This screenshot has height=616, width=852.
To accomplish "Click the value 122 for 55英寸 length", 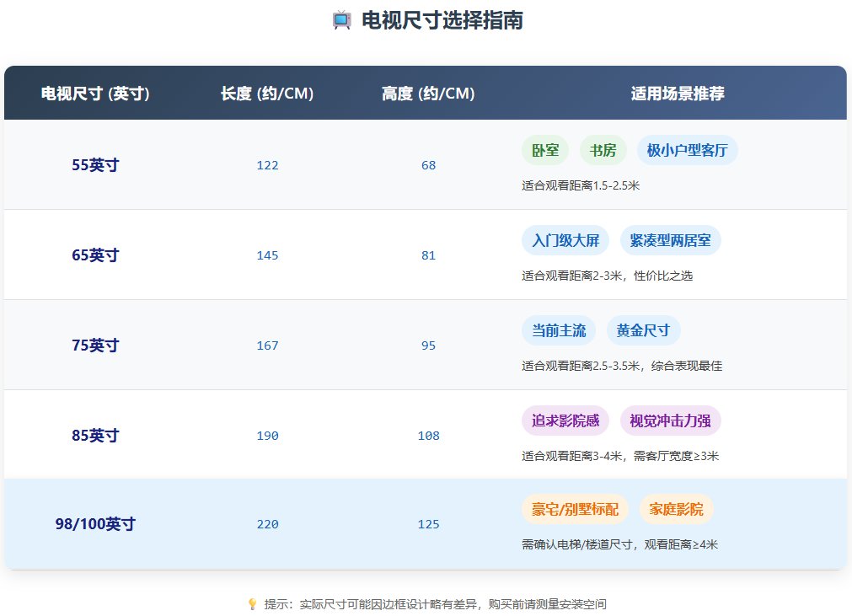I will click(267, 165).
